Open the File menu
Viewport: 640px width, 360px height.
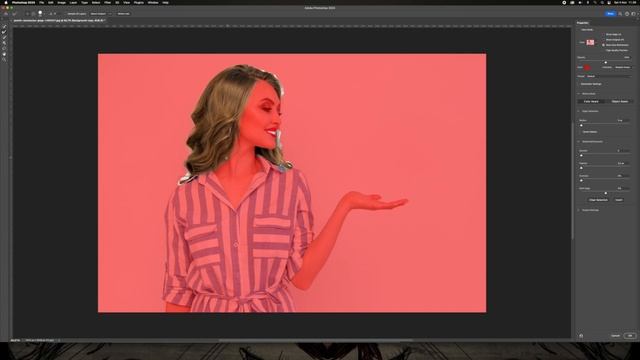(x=41, y=2)
